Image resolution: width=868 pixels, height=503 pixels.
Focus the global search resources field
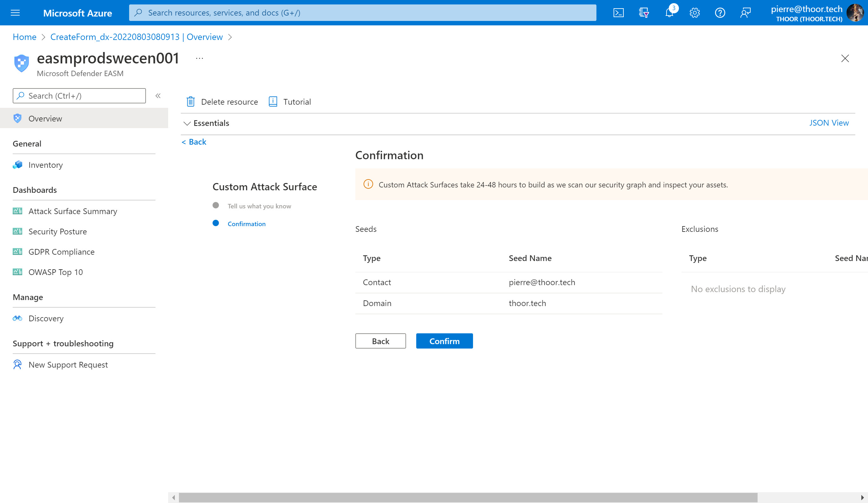(x=362, y=13)
